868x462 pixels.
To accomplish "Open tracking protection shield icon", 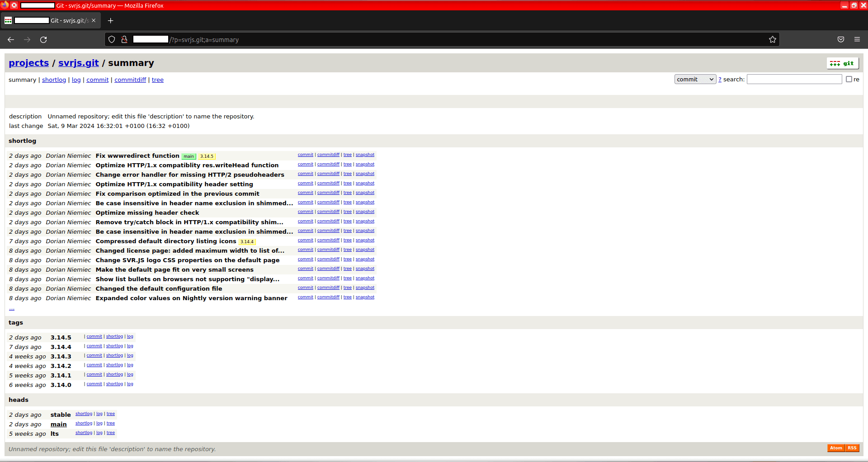I will [112, 40].
